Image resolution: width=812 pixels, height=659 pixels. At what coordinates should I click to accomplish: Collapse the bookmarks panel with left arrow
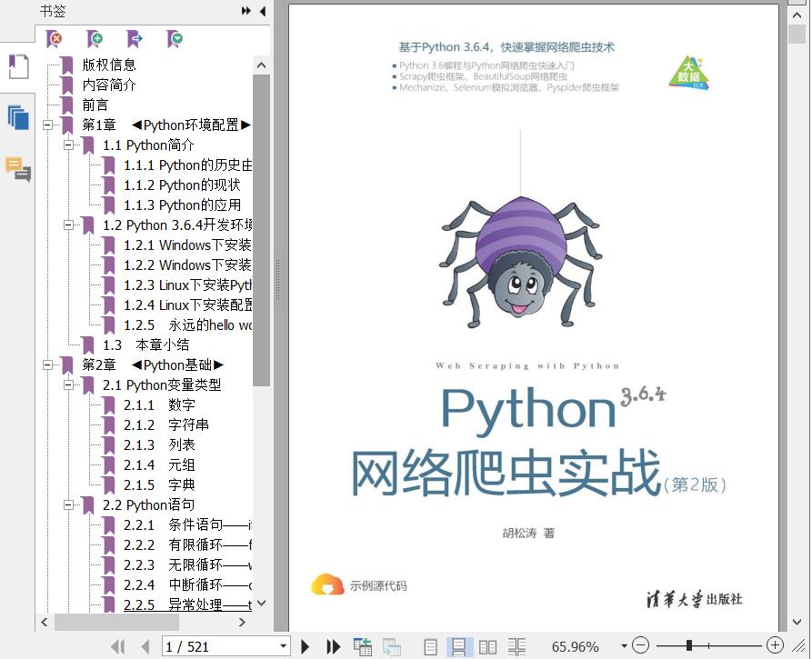263,11
